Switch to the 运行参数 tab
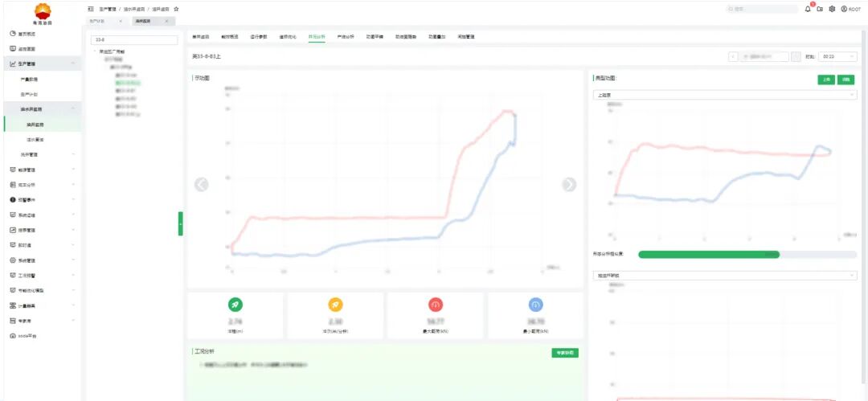The image size is (868, 401). tap(259, 36)
